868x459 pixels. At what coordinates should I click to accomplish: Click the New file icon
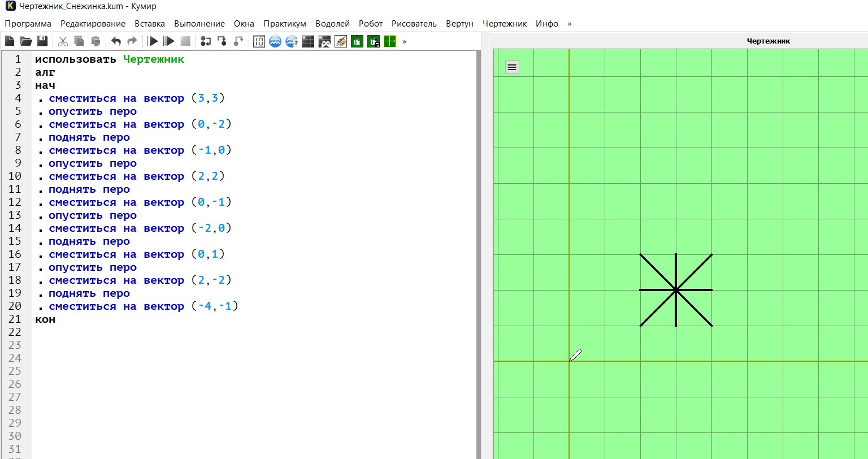[10, 41]
